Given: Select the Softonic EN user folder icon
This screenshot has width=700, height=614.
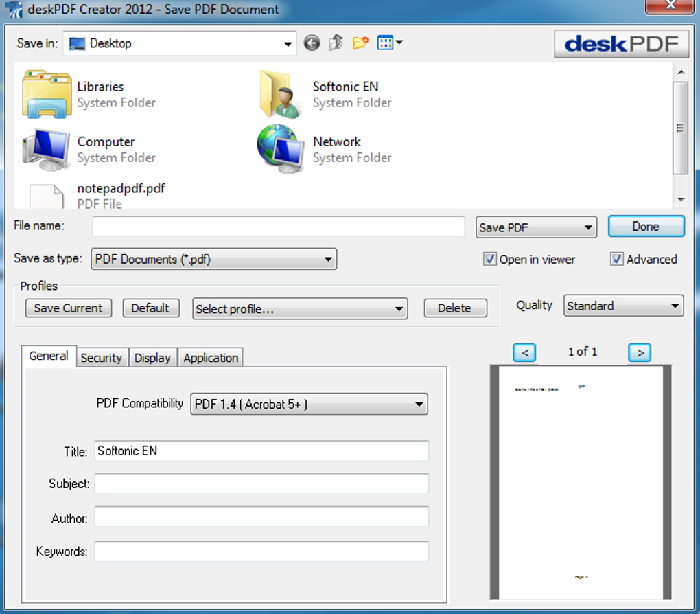Looking at the screenshot, I should click(x=281, y=94).
